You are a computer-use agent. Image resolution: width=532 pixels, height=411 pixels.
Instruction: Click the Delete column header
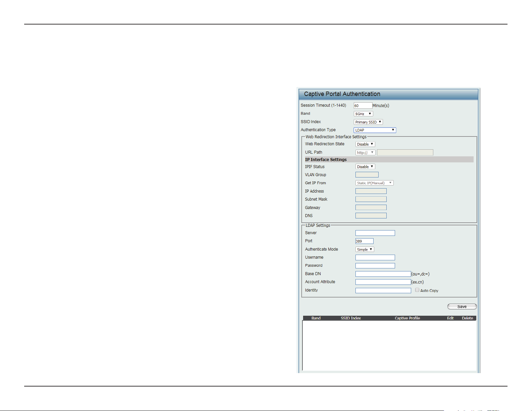[467, 318]
